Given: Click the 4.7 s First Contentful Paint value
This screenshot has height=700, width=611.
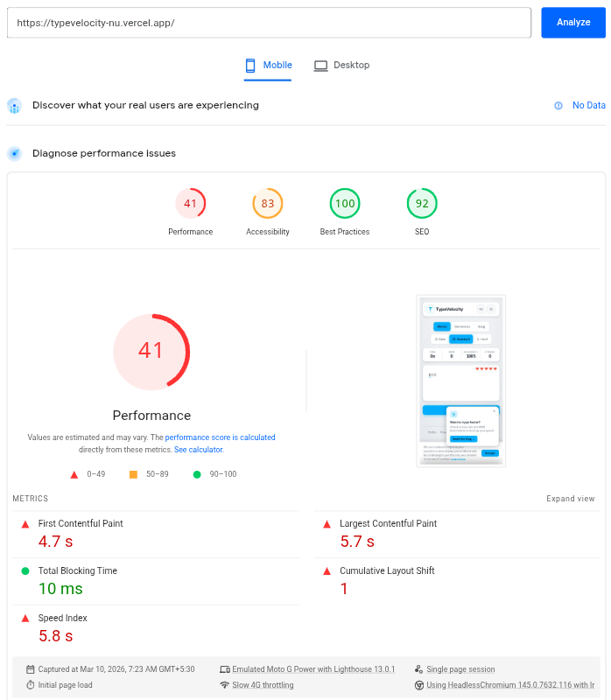Looking at the screenshot, I should [x=55, y=542].
